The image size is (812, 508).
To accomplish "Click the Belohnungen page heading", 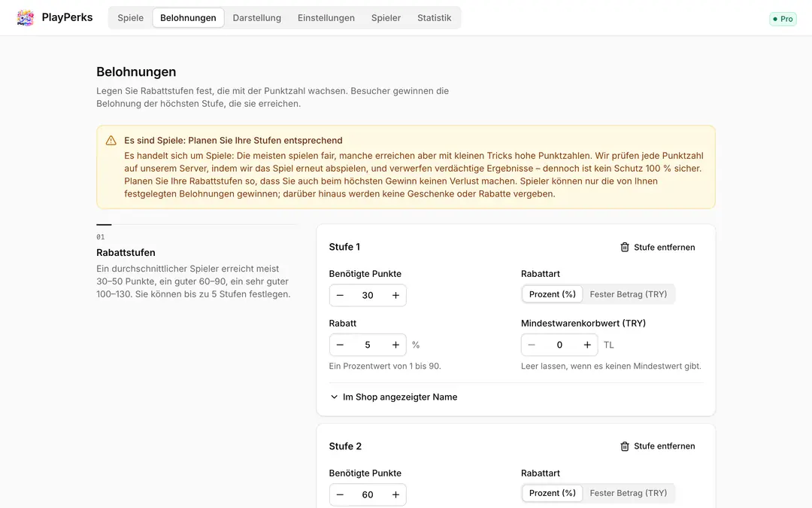I will click(136, 72).
